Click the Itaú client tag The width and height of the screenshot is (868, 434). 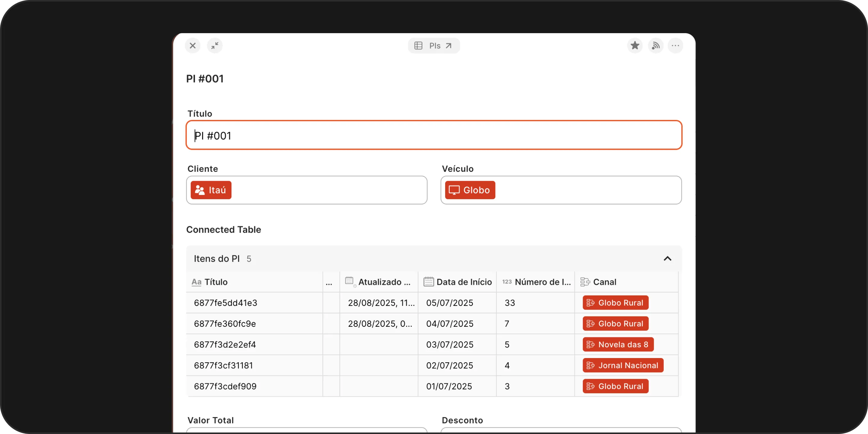click(x=211, y=190)
